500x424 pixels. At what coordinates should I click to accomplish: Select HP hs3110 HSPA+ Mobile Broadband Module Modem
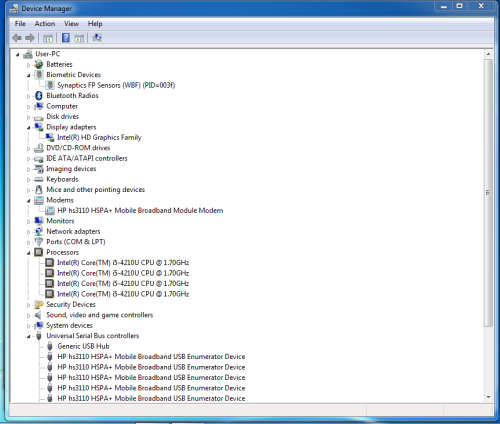point(140,210)
